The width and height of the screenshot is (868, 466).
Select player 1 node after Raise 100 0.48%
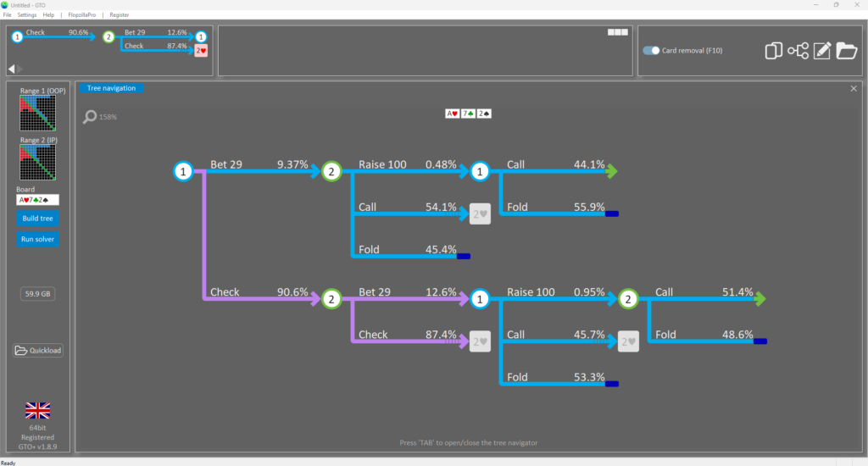480,171
